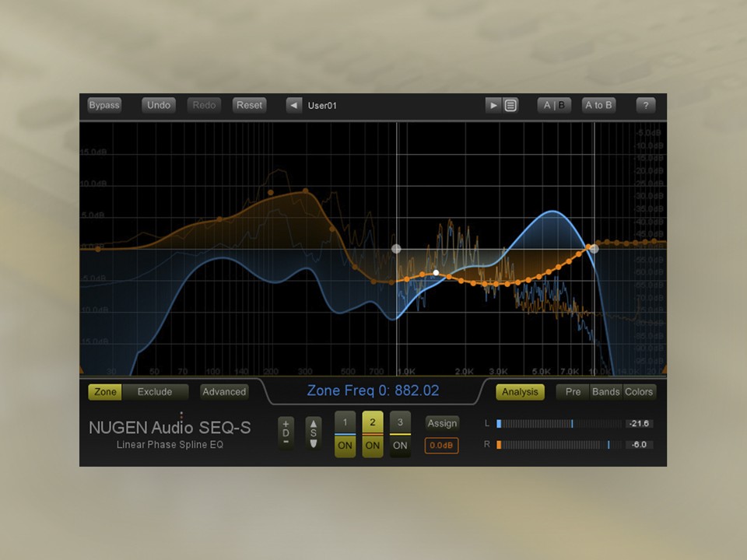
Task: Open the Bands tab
Action: [605, 392]
